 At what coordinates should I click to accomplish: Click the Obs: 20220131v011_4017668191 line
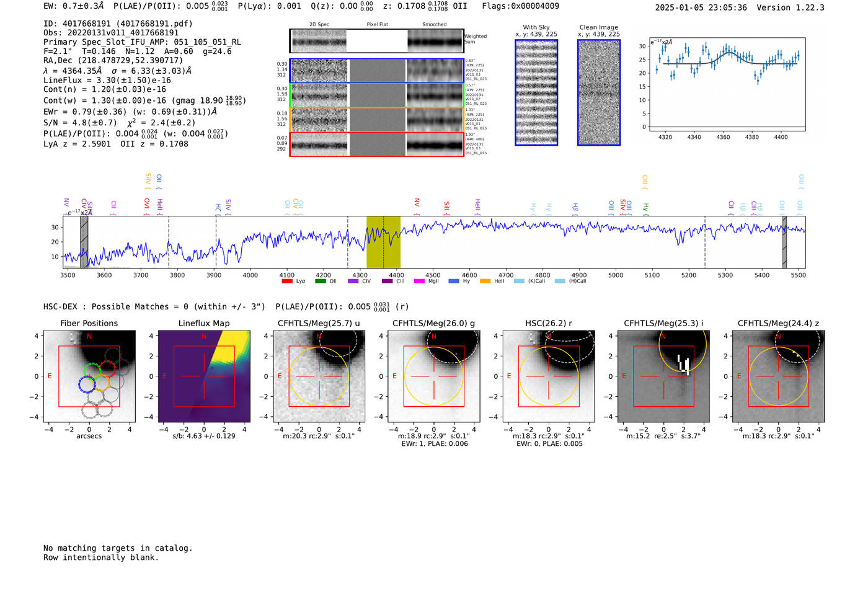(111, 33)
